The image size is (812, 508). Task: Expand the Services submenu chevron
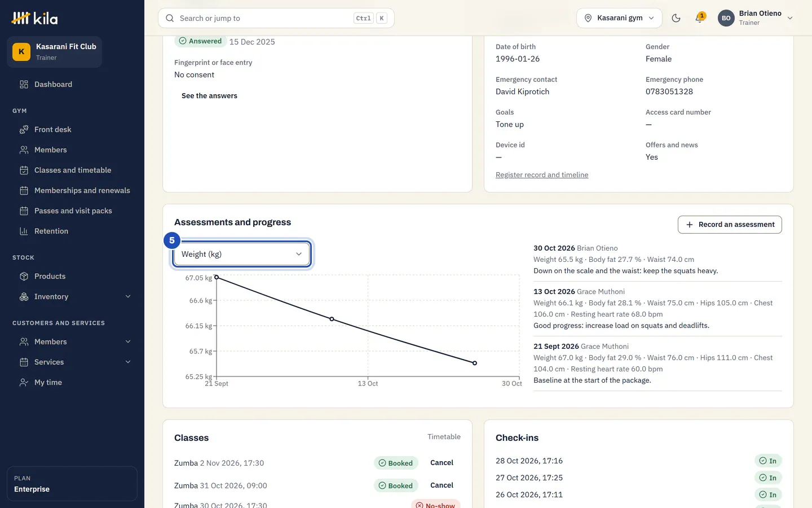128,362
